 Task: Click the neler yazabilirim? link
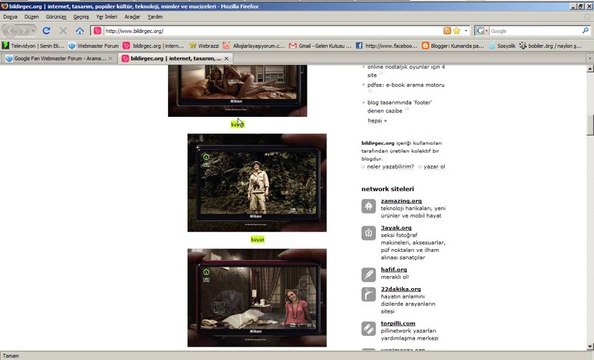(x=390, y=166)
